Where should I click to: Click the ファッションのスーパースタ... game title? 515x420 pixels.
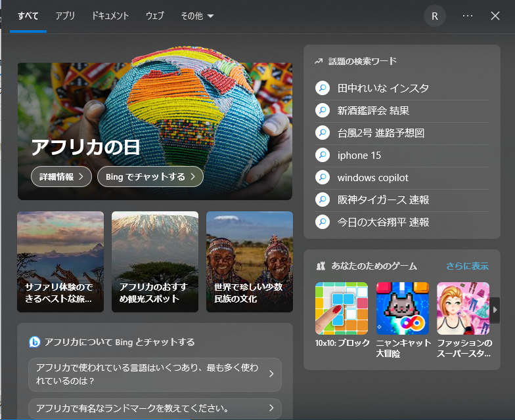click(464, 348)
